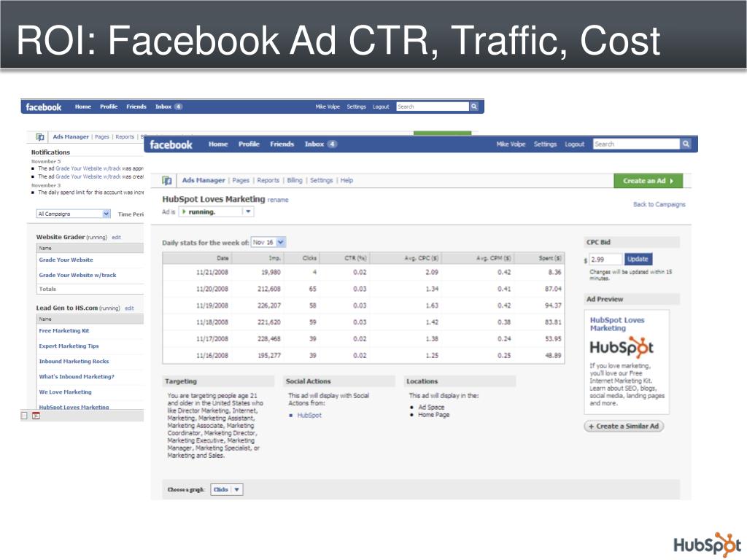Click the 'Create a Similar Ad' button
This screenshot has width=747, height=560.
coord(624,426)
